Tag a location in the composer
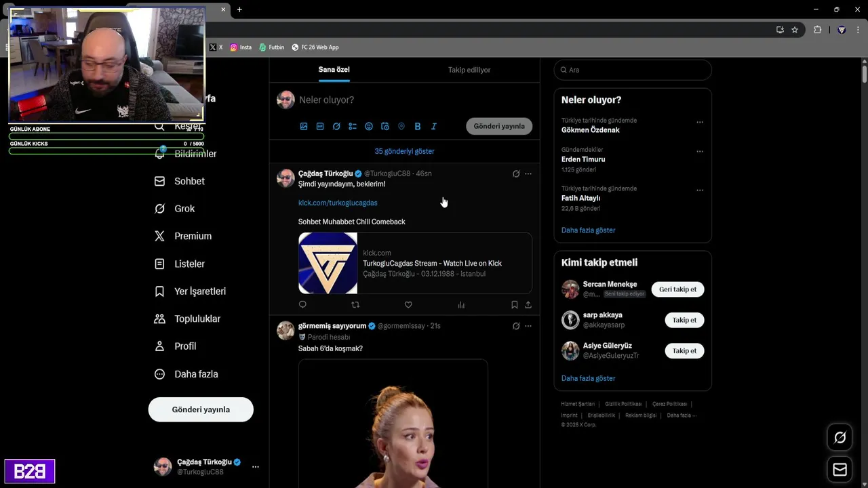The width and height of the screenshot is (868, 488). click(401, 126)
